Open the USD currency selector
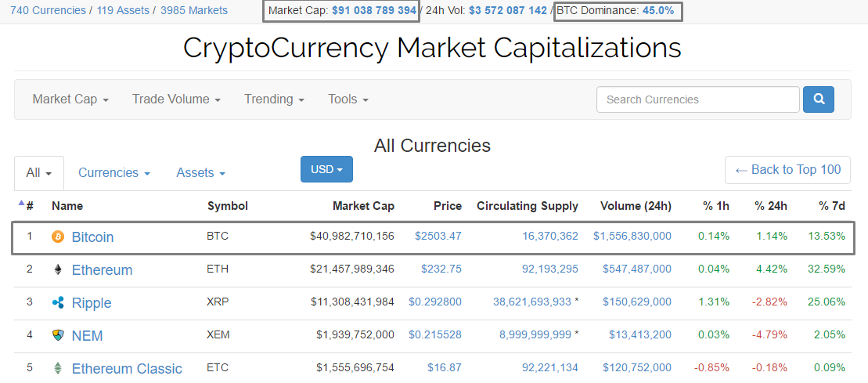868x383 pixels. (326, 169)
